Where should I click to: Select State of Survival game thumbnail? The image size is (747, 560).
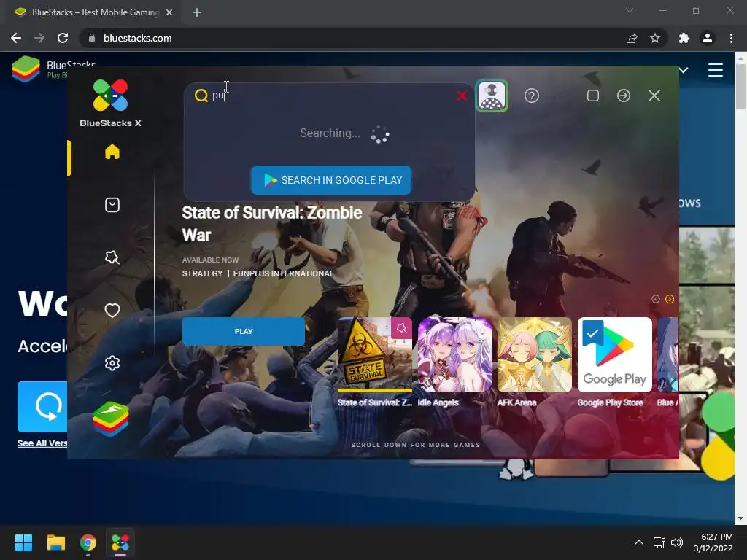coord(375,355)
